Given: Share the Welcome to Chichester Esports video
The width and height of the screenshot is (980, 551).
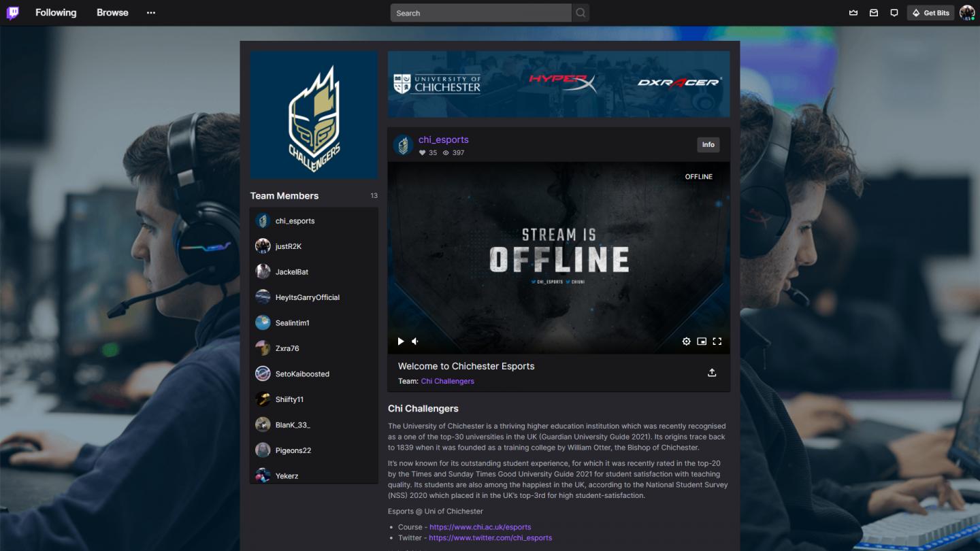Looking at the screenshot, I should click(712, 373).
